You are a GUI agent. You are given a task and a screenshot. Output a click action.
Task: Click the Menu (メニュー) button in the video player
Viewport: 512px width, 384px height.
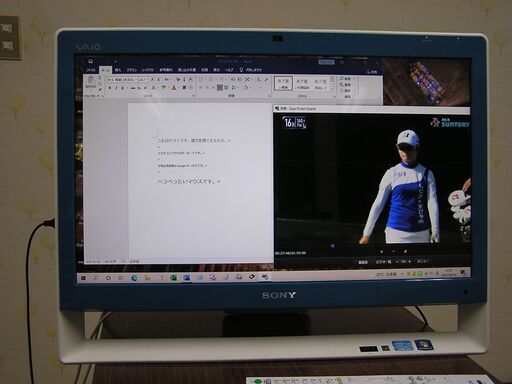423,262
